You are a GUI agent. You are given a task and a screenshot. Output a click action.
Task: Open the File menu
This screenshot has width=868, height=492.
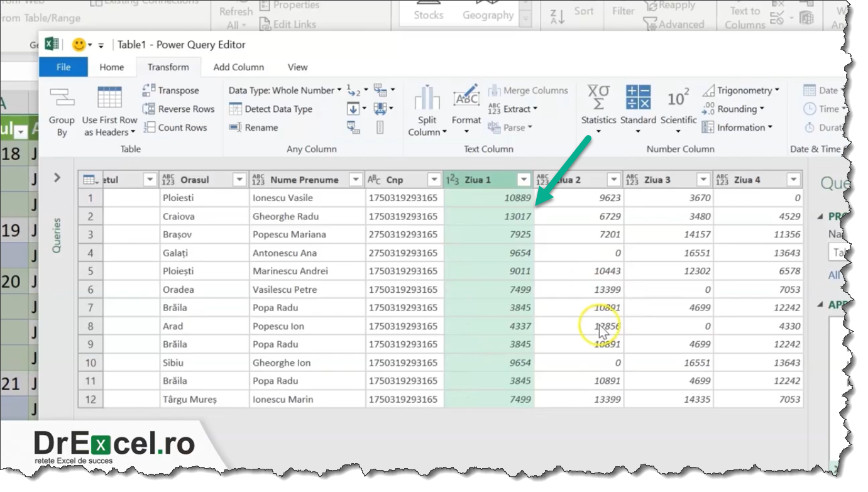point(63,67)
